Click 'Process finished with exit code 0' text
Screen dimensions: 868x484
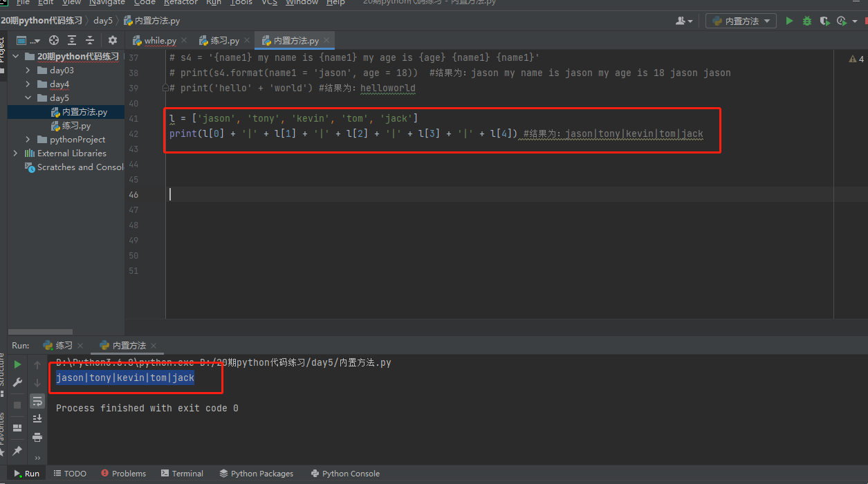click(x=147, y=409)
